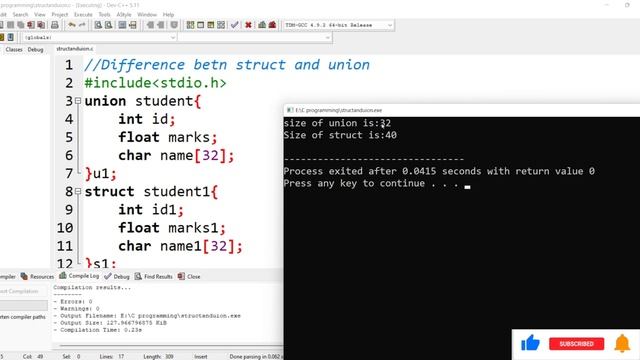640x360 pixels.
Task: Click the Redo arrow icon
Action: (x=82, y=25)
